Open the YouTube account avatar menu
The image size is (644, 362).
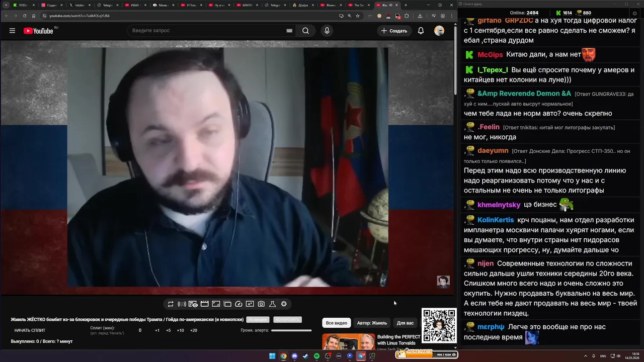pyautogui.click(x=439, y=31)
